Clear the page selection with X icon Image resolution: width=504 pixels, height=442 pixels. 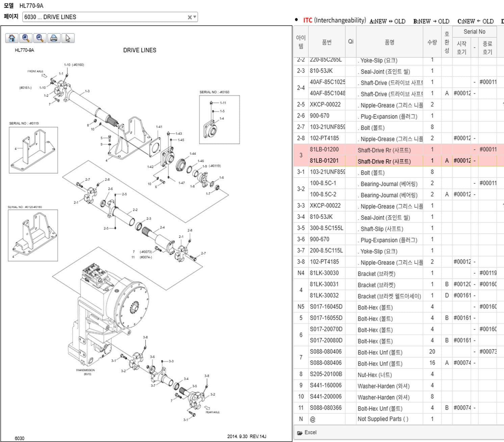click(x=190, y=17)
